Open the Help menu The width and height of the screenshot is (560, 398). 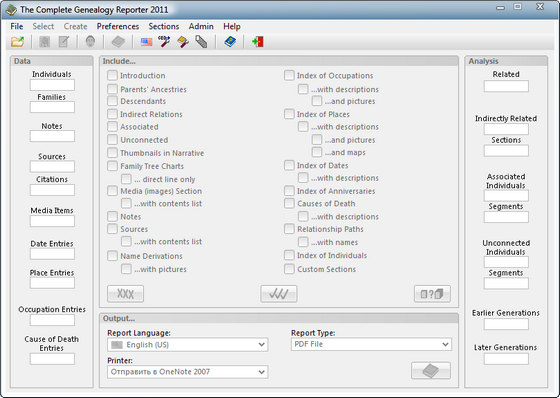(x=232, y=26)
